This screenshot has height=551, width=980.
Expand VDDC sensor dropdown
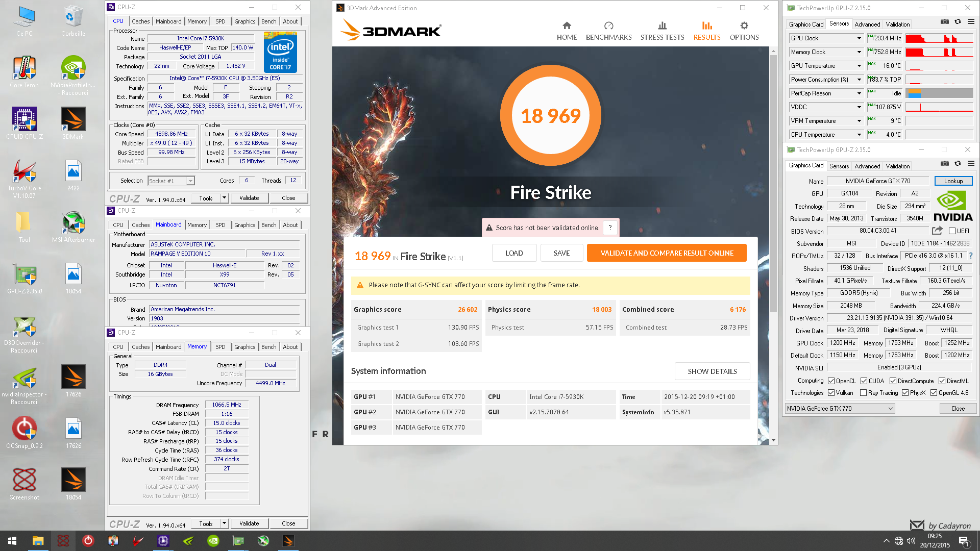(x=859, y=107)
